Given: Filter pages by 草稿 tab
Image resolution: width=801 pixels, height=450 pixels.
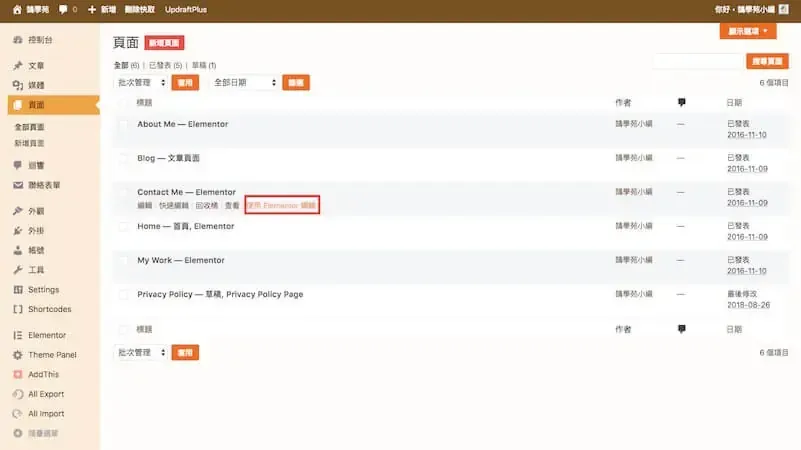Looking at the screenshot, I should (204, 65).
